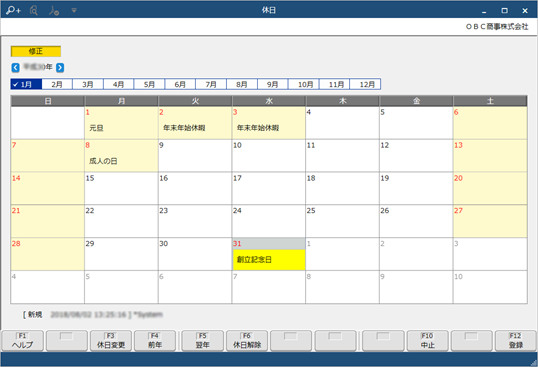The height and width of the screenshot is (367, 538).
Task: Switch to the 9月 tab
Action: (273, 84)
